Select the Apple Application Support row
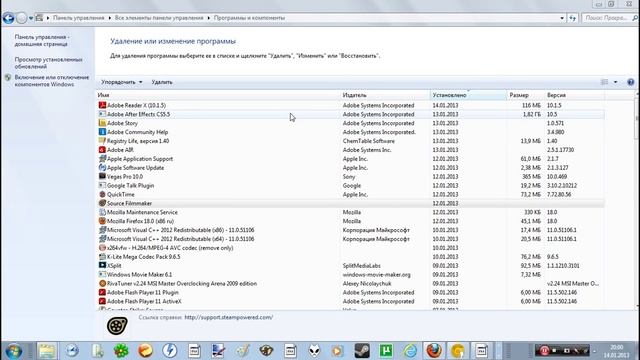The height and width of the screenshot is (360, 640). pyautogui.click(x=351, y=159)
